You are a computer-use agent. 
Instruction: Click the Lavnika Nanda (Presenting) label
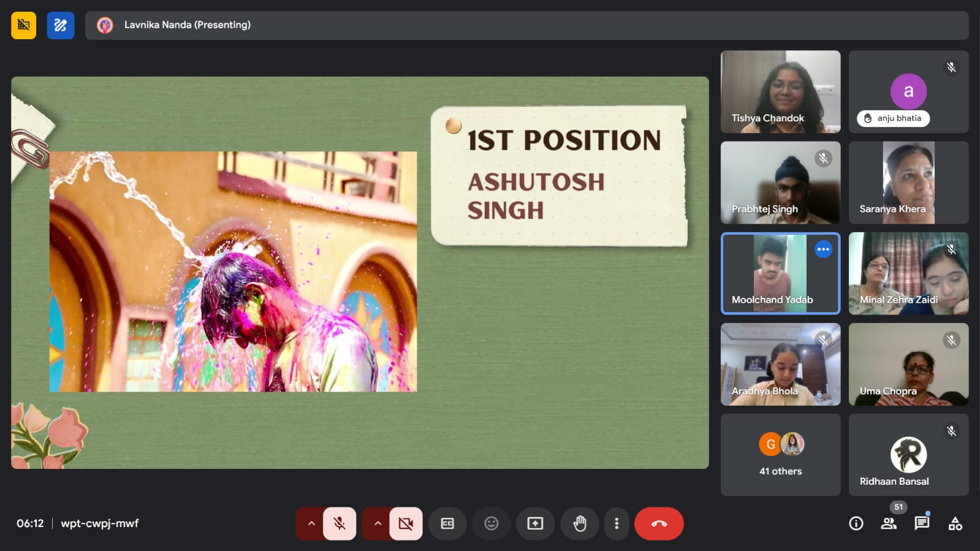click(x=188, y=25)
